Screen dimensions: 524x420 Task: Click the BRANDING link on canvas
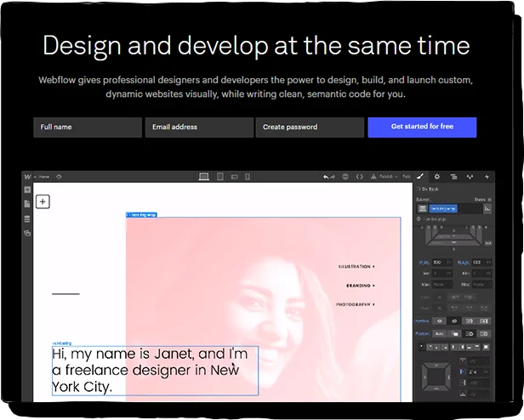361,286
